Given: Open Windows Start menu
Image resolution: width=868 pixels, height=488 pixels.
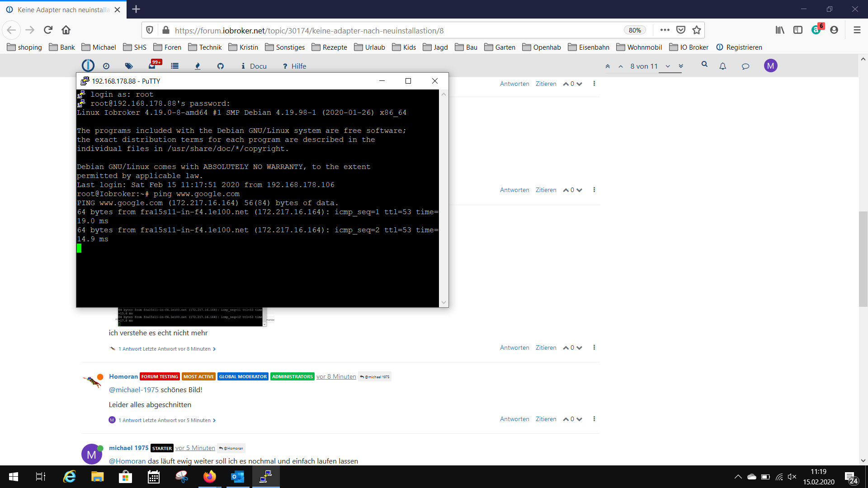Looking at the screenshot, I should (14, 477).
